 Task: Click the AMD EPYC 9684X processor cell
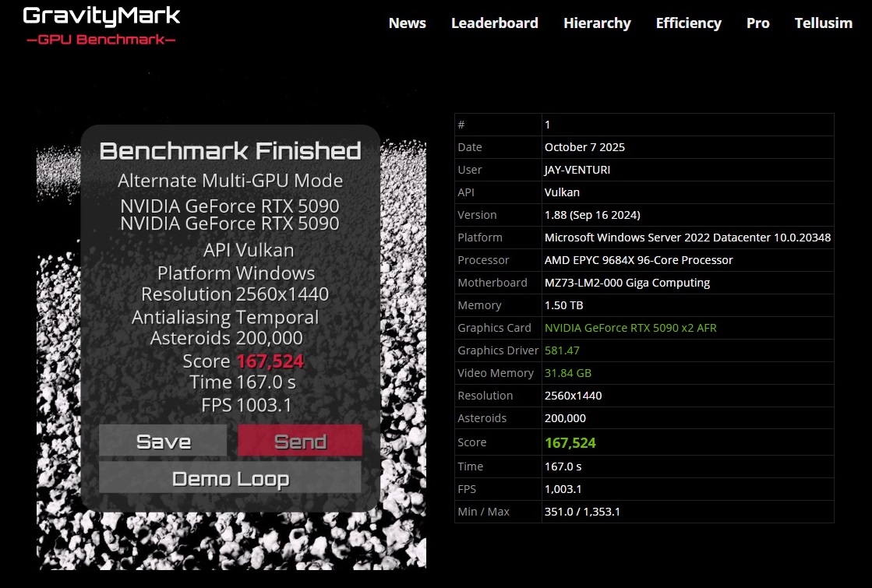pos(638,260)
